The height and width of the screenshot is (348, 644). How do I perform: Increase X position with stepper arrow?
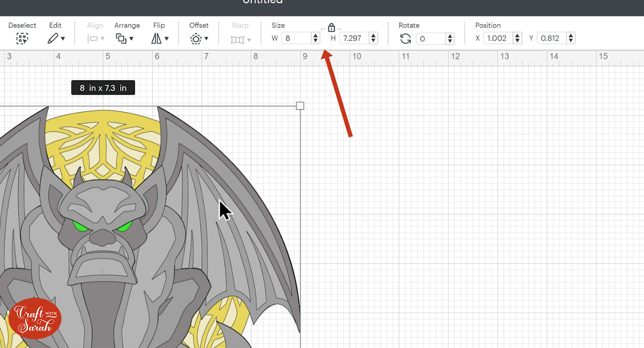click(517, 36)
